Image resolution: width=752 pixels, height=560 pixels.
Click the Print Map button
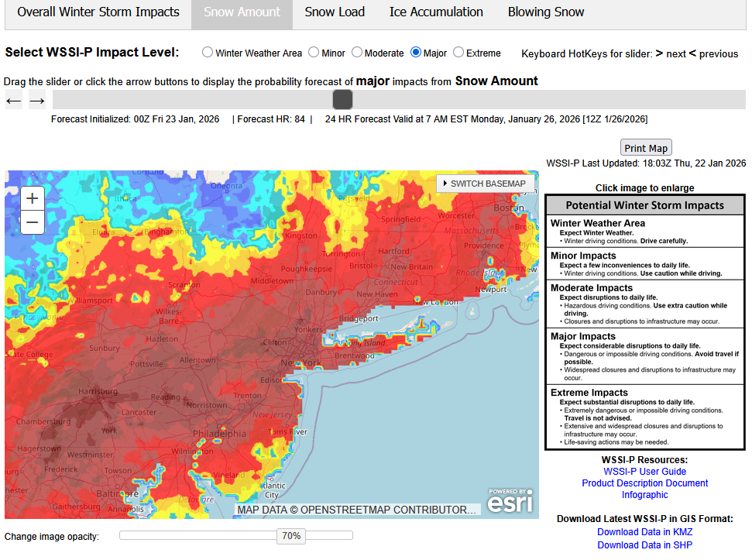(646, 148)
